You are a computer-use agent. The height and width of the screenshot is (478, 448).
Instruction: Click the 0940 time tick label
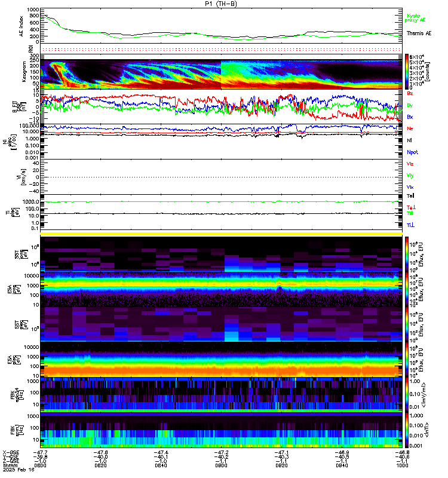(342, 465)
